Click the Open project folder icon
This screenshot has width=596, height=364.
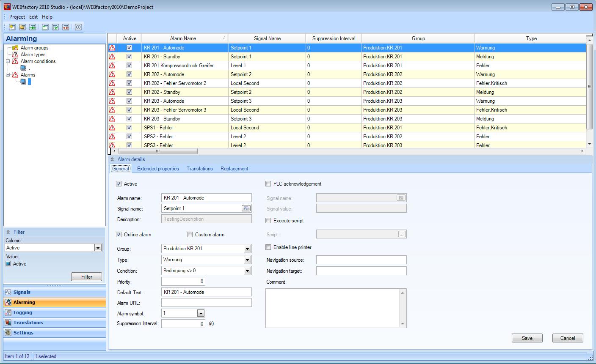click(22, 27)
